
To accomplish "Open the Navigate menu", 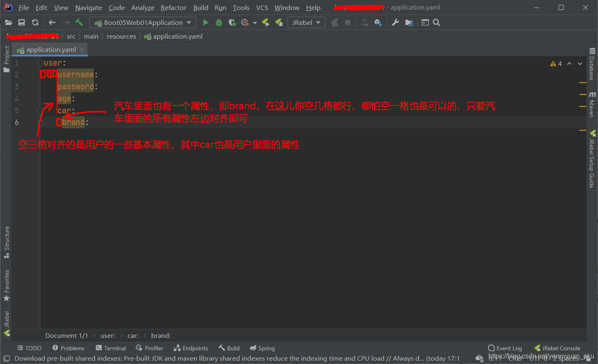I will [x=88, y=7].
